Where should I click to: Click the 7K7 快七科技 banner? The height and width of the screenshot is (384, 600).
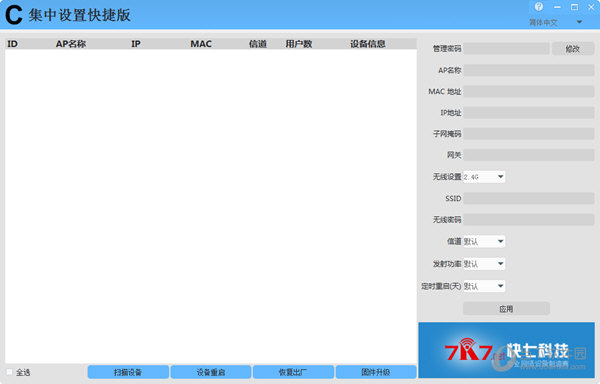(507, 350)
